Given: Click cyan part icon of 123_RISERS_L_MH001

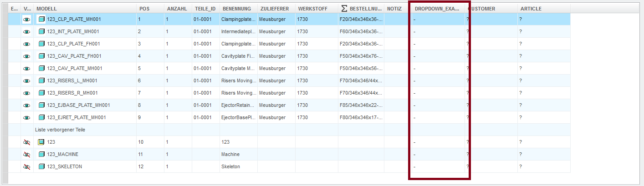Looking at the screenshot, I should (41, 81).
